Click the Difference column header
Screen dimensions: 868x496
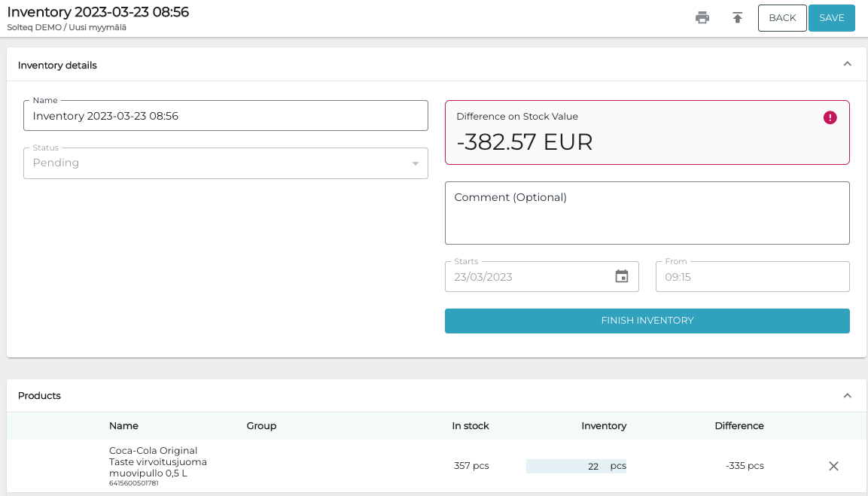pos(739,426)
